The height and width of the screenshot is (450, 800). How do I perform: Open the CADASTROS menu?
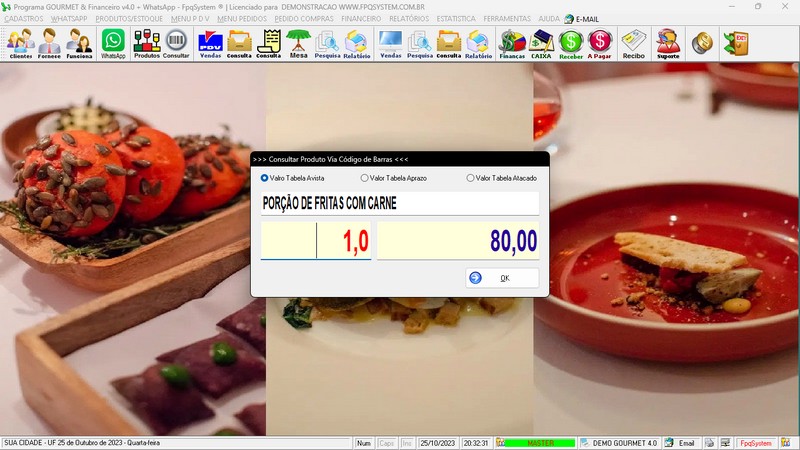(x=23, y=18)
